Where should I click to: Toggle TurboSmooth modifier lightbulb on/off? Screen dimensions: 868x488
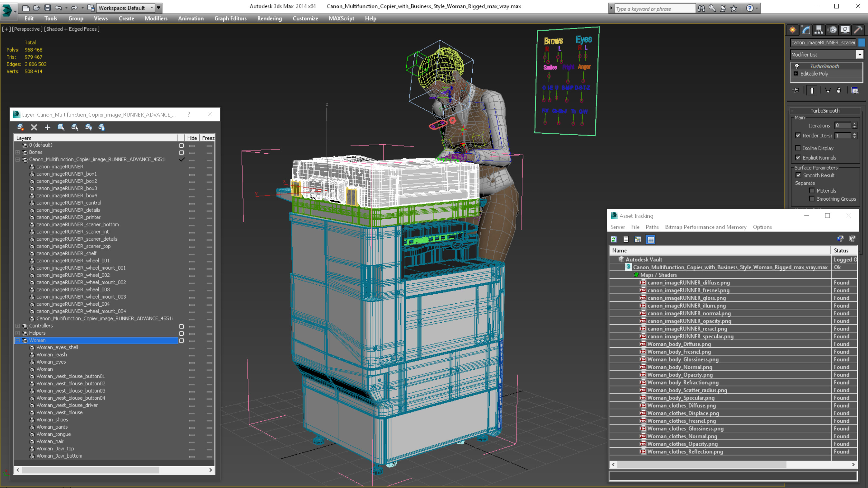point(797,66)
